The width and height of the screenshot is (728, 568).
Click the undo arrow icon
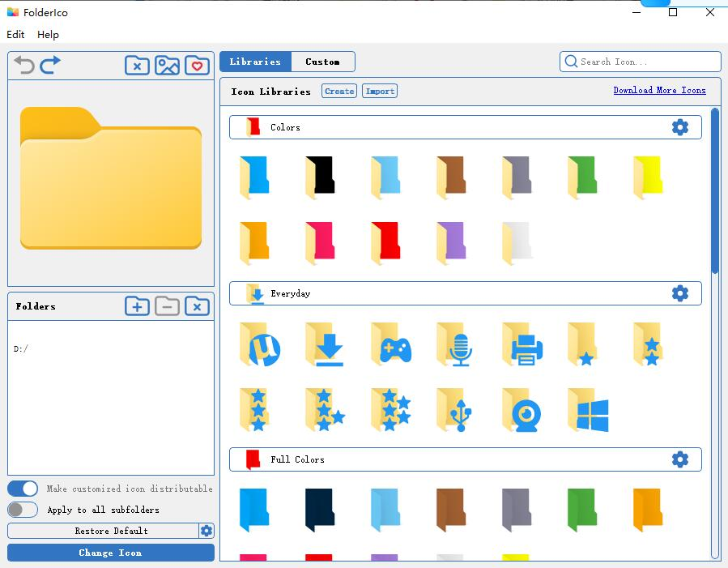[24, 65]
